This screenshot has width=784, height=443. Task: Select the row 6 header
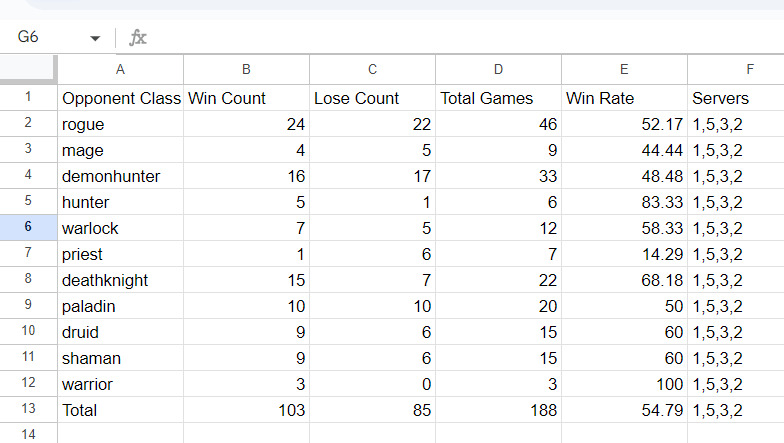pos(28,228)
